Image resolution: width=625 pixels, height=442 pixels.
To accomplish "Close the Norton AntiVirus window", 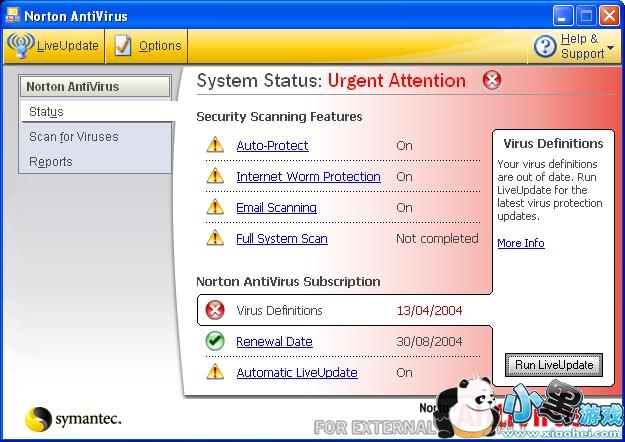I will [609, 16].
